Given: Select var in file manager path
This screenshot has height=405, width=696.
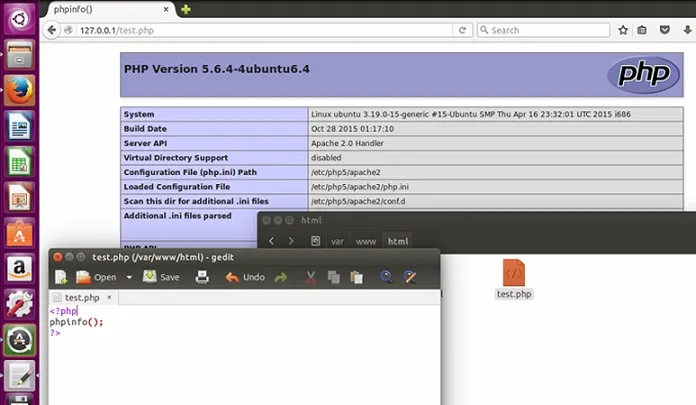Looking at the screenshot, I should point(337,242).
